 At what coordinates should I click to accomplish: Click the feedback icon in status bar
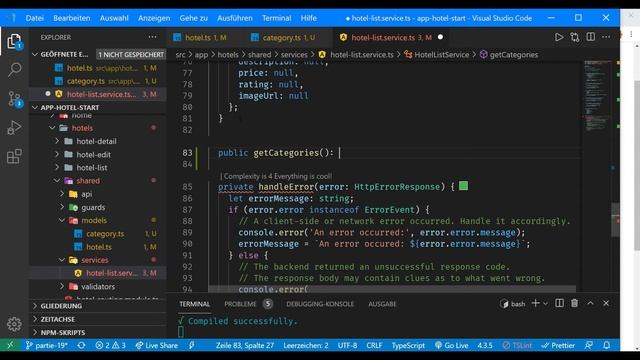(589, 345)
